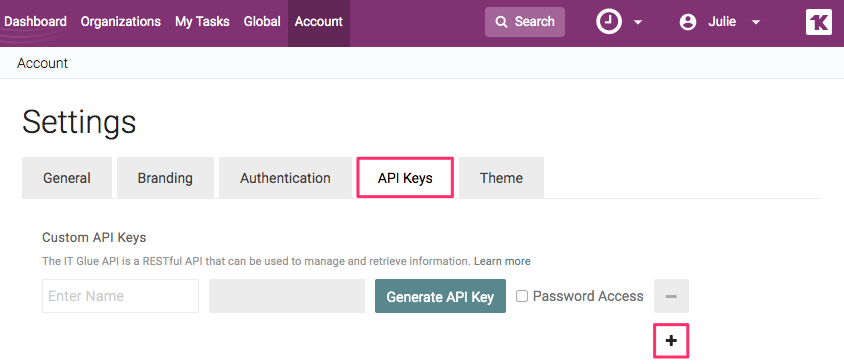The width and height of the screenshot is (844, 364).
Task: Enable the Password Access checkbox
Action: (x=522, y=296)
